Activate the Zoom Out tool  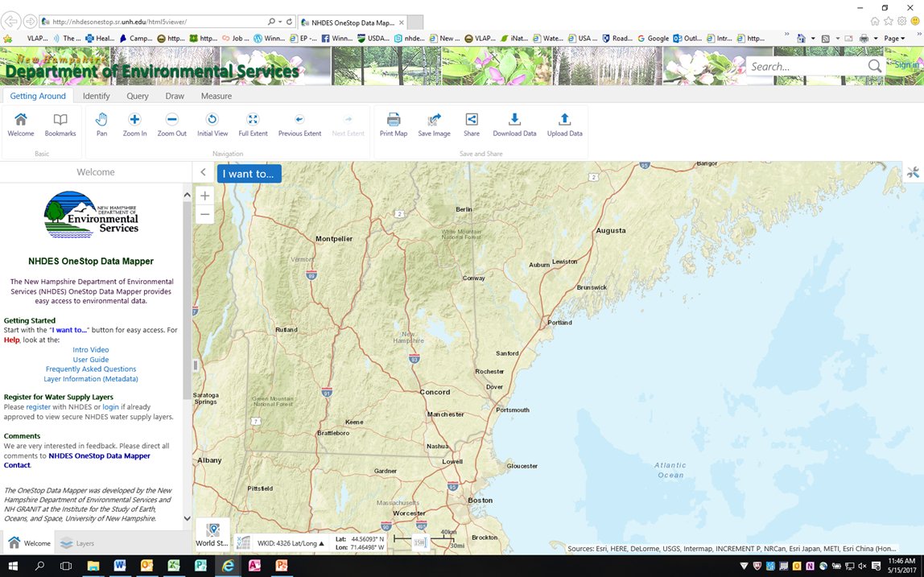(171, 125)
